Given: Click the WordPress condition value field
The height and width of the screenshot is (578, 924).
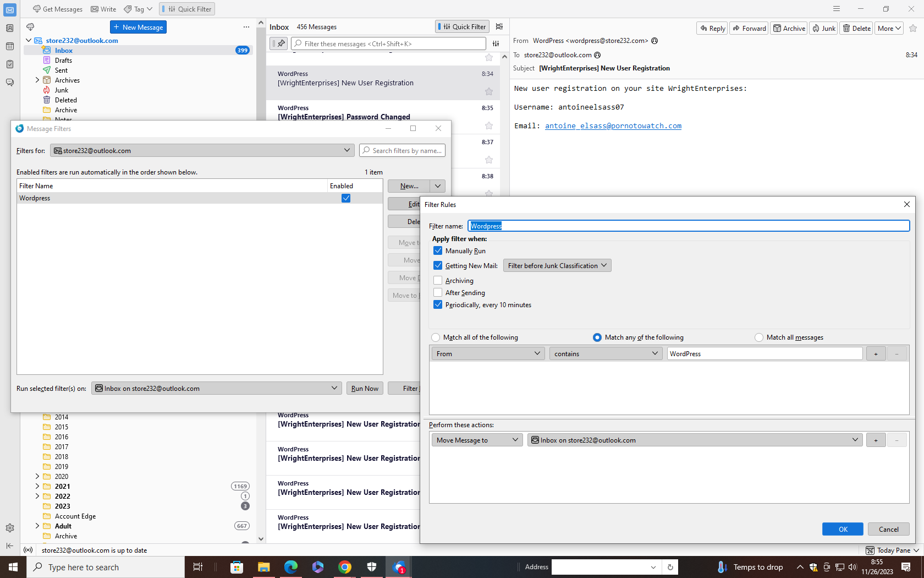Looking at the screenshot, I should click(765, 353).
